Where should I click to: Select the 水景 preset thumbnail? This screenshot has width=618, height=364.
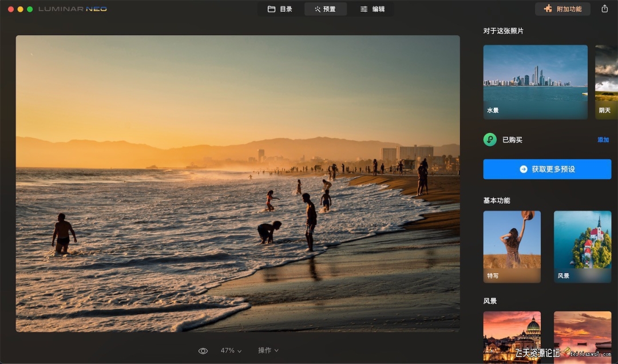pos(535,82)
